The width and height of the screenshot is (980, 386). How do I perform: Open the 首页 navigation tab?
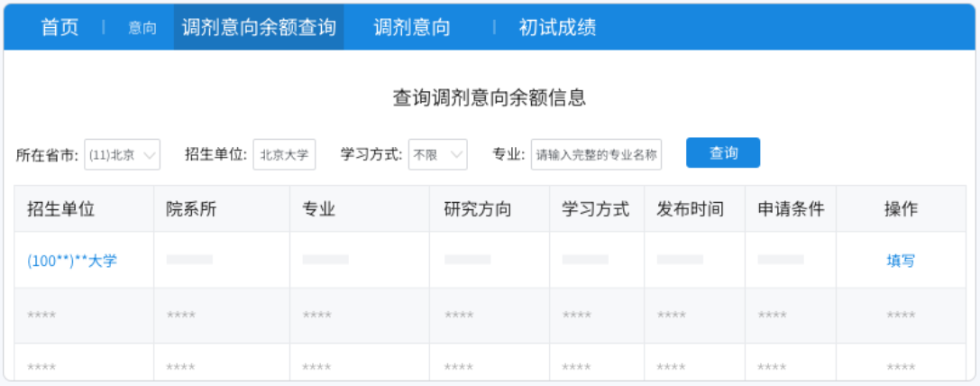tap(60, 27)
